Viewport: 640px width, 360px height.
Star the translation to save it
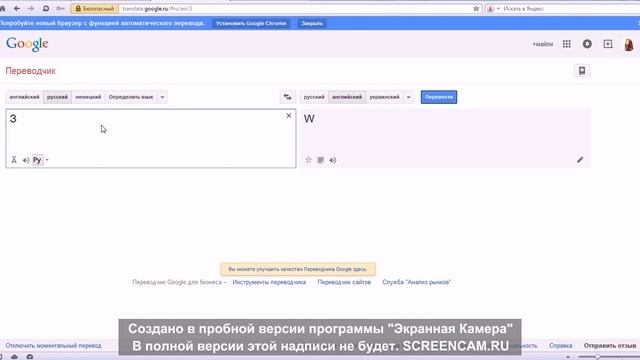(309, 160)
